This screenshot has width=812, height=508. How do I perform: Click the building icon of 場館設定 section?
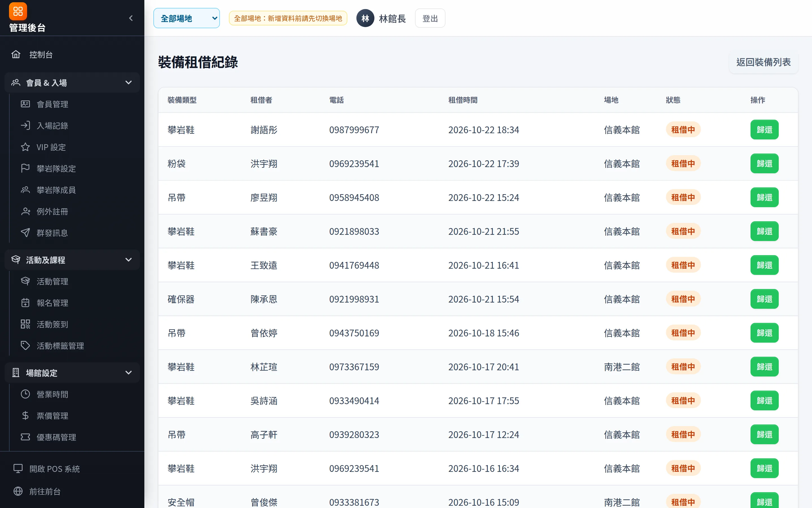pos(16,373)
